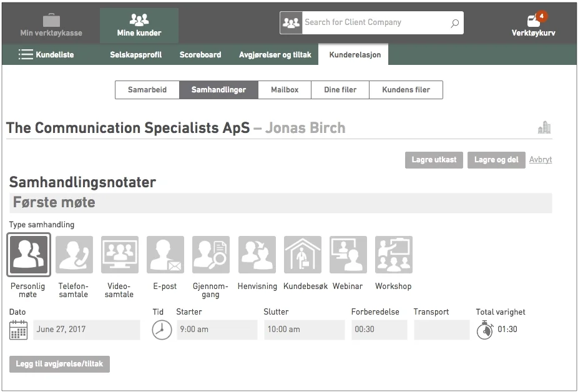This screenshot has width=578, height=392.
Task: Click the Type samhandling label
Action: pos(42,225)
